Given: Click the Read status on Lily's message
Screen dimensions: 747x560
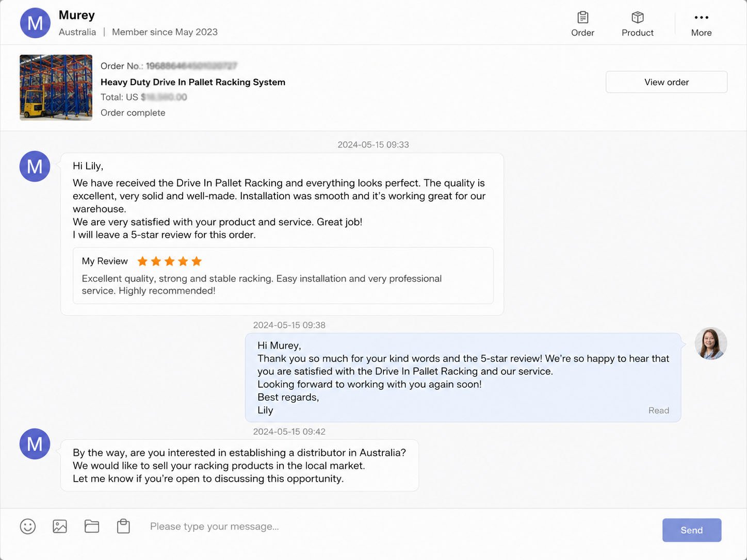Looking at the screenshot, I should click(658, 410).
